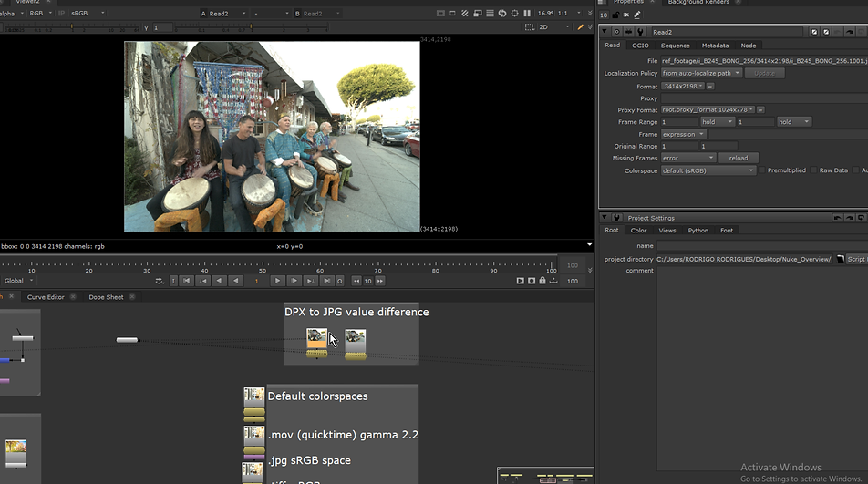Click the playback loop mode icon
868x484 pixels.
160,281
